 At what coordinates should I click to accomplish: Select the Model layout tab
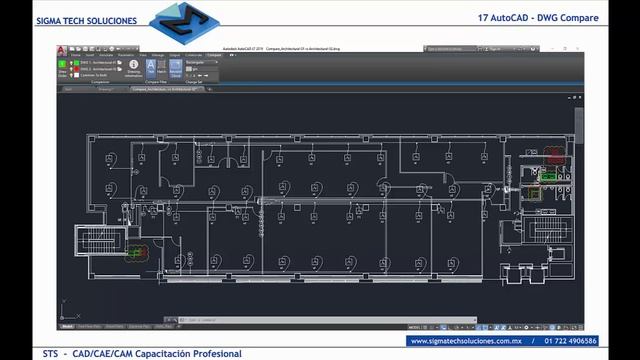pyautogui.click(x=67, y=327)
